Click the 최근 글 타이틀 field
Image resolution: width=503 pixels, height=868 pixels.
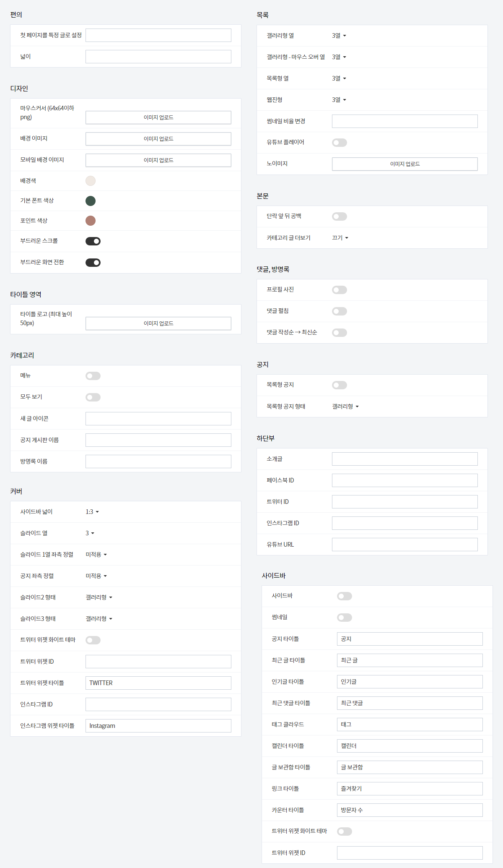(410, 660)
